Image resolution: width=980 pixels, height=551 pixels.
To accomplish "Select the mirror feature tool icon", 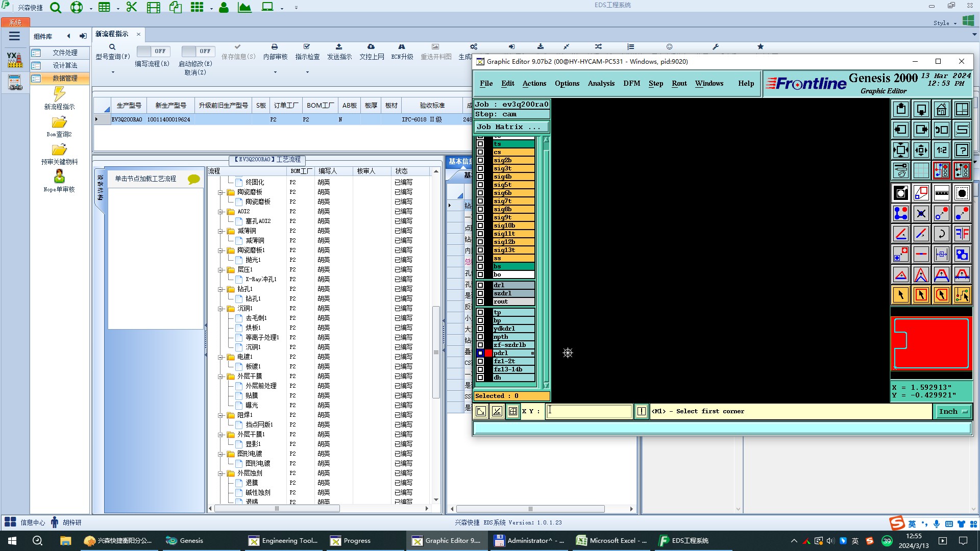I will click(x=962, y=234).
